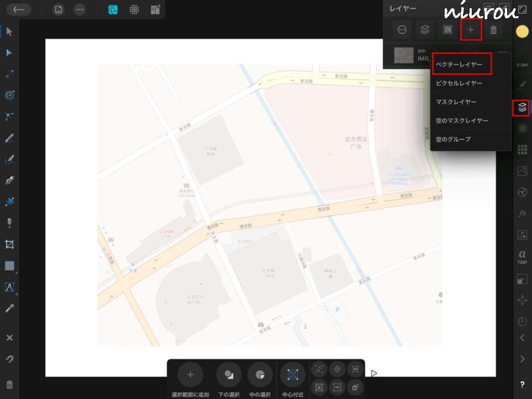Select the Crop tool
Image resolution: width=532 pixels, height=399 pixels.
(9, 244)
